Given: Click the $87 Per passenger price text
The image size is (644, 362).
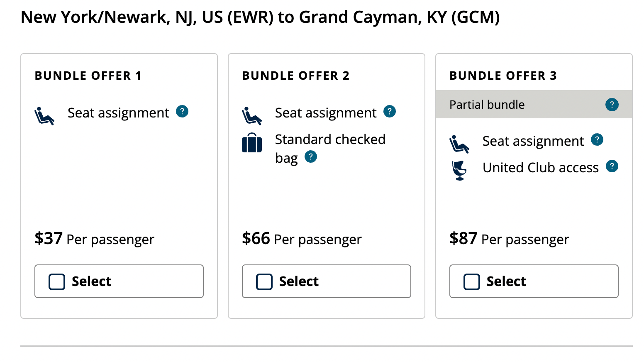Looking at the screenshot, I should (x=509, y=239).
